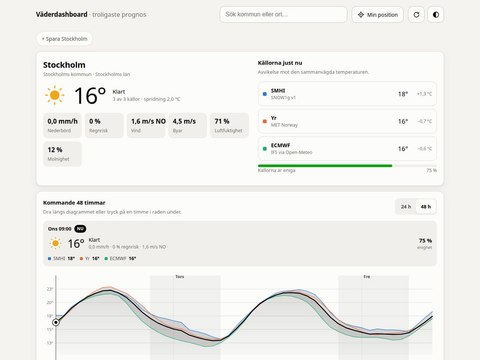This screenshot has width=480, height=360.
Task: Click the 1,6 m/s NO Vind tile
Action: [146, 125]
